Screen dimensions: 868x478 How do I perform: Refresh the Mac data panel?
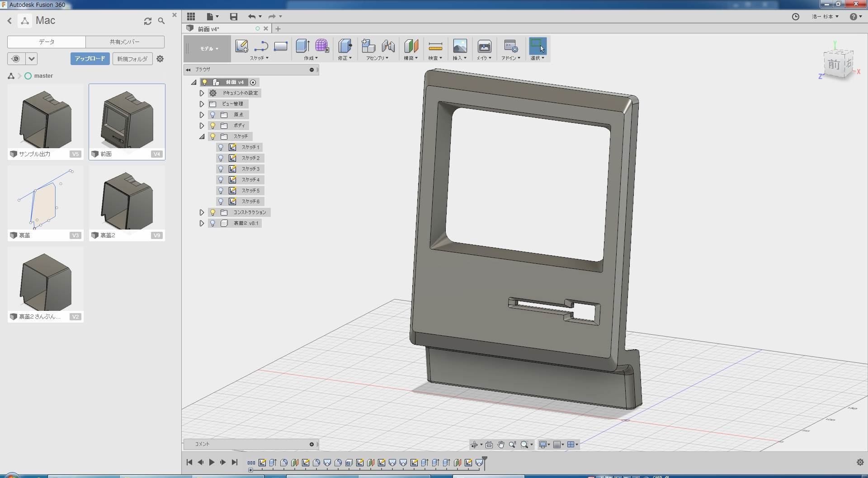(x=148, y=21)
